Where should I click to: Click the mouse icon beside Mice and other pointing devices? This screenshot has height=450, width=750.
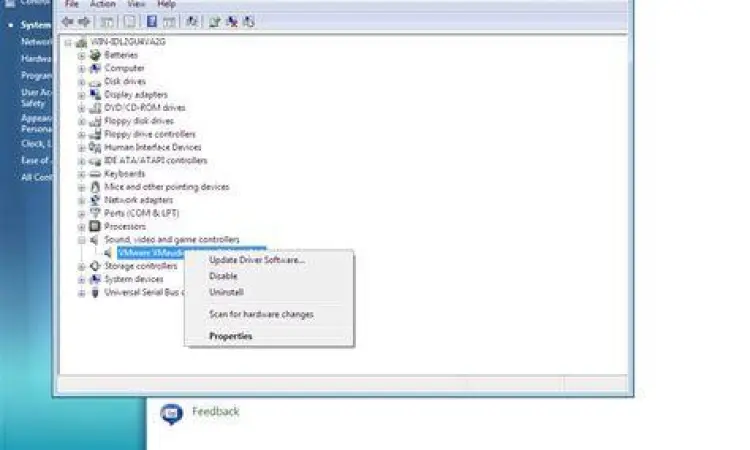click(95, 187)
